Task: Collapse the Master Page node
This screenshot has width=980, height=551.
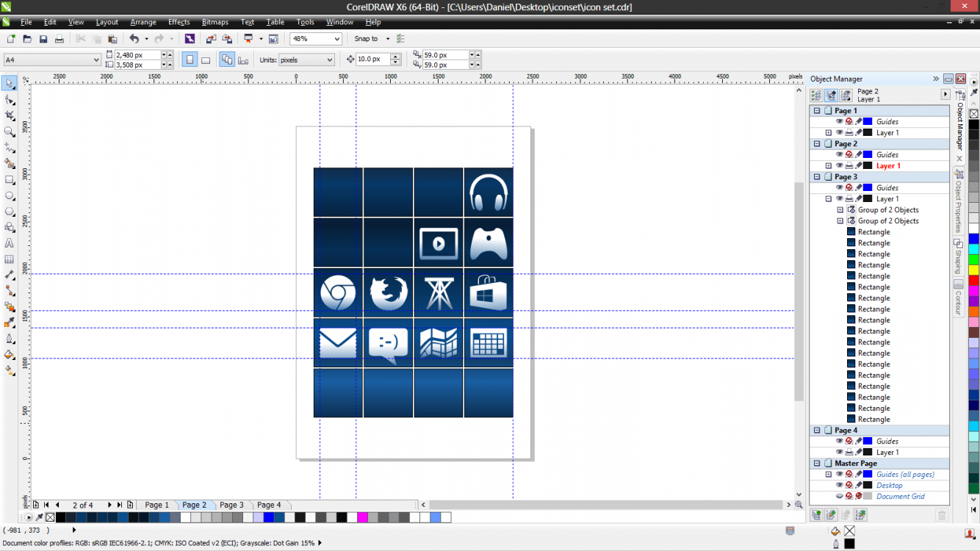Action: pyautogui.click(x=817, y=463)
